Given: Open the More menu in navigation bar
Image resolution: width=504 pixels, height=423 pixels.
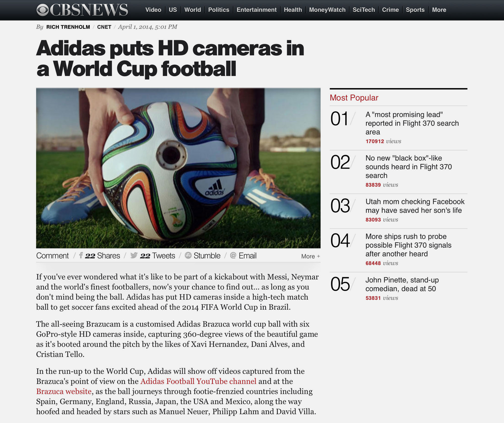Looking at the screenshot, I should (439, 10).
